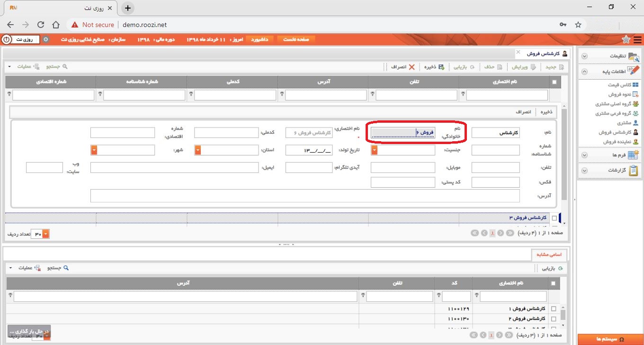Viewport: 644px width, 345px height.
Task: Collapse the اطلاعات پایه section
Action: [584, 72]
